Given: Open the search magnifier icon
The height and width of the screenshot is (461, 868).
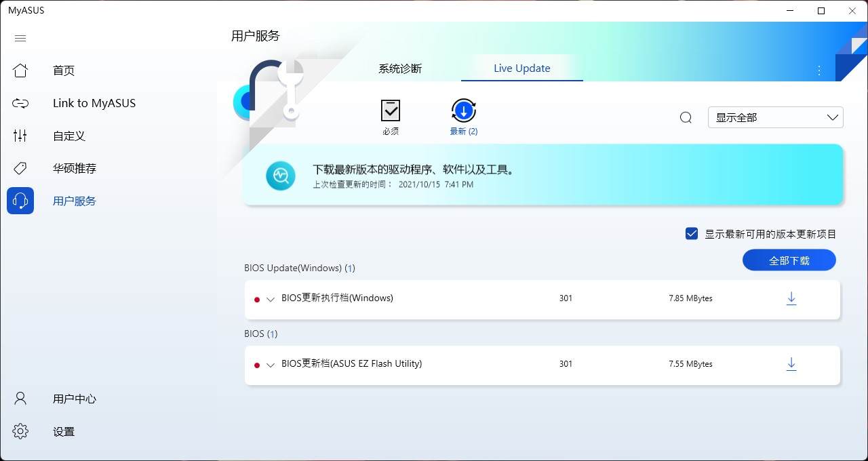Looking at the screenshot, I should click(x=685, y=117).
